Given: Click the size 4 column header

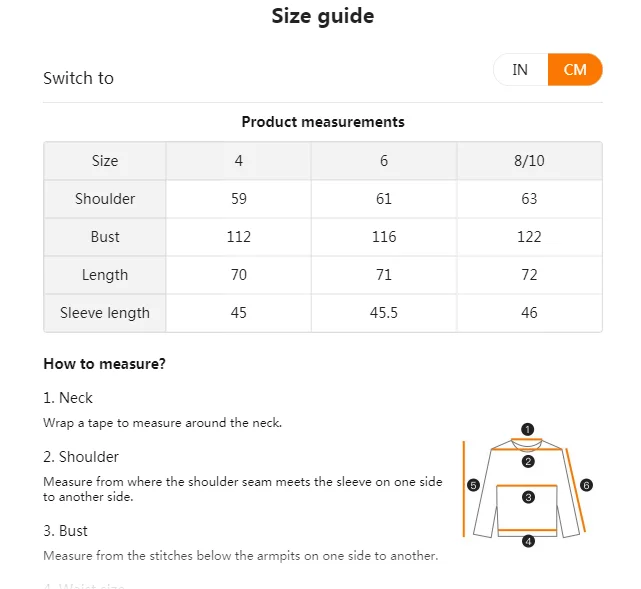Looking at the screenshot, I should (x=238, y=160).
